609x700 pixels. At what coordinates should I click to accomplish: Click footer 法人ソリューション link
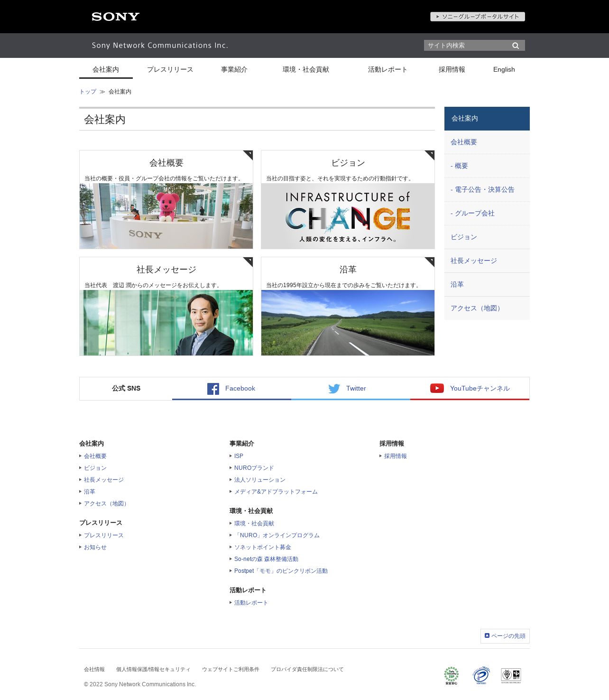click(x=260, y=480)
